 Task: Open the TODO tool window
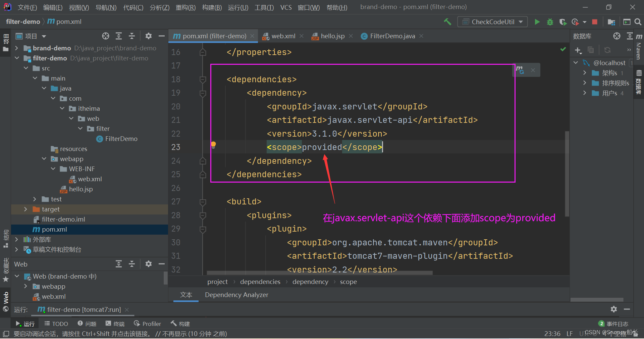(x=56, y=324)
